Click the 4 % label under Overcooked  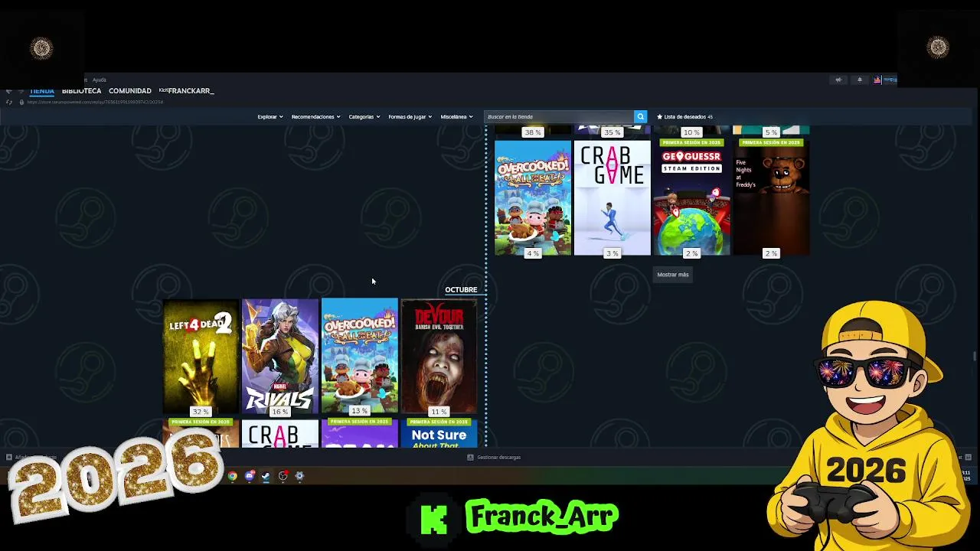pyautogui.click(x=533, y=253)
